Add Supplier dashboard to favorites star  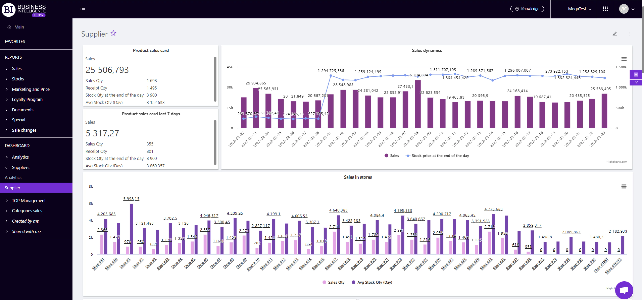coord(113,33)
